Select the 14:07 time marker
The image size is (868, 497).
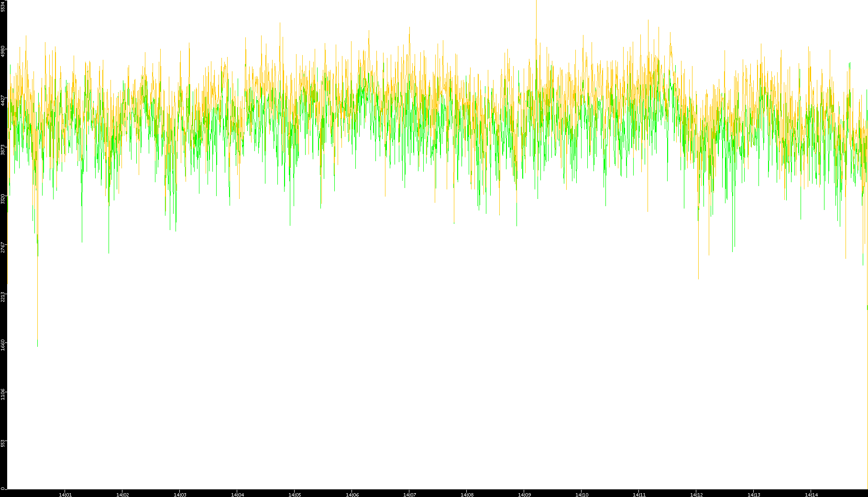(x=409, y=494)
